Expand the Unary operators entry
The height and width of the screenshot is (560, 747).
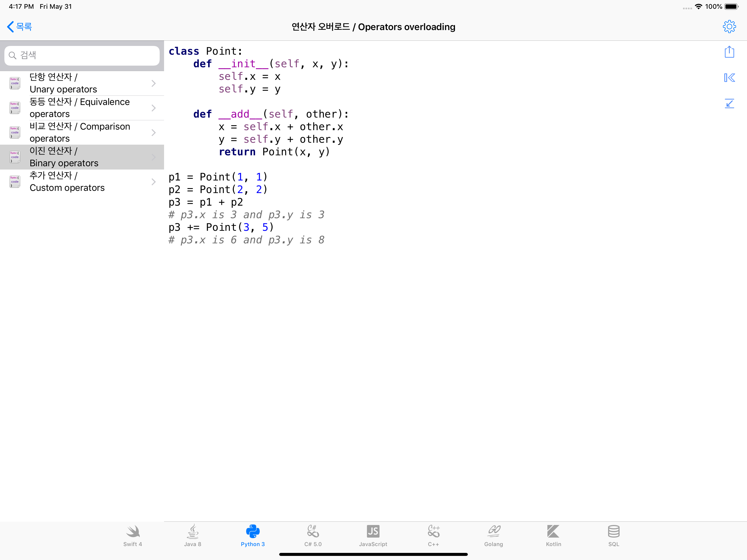coord(154,83)
